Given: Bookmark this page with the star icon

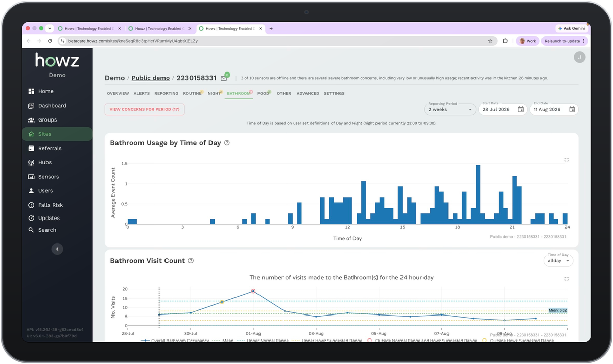Looking at the screenshot, I should click(490, 41).
